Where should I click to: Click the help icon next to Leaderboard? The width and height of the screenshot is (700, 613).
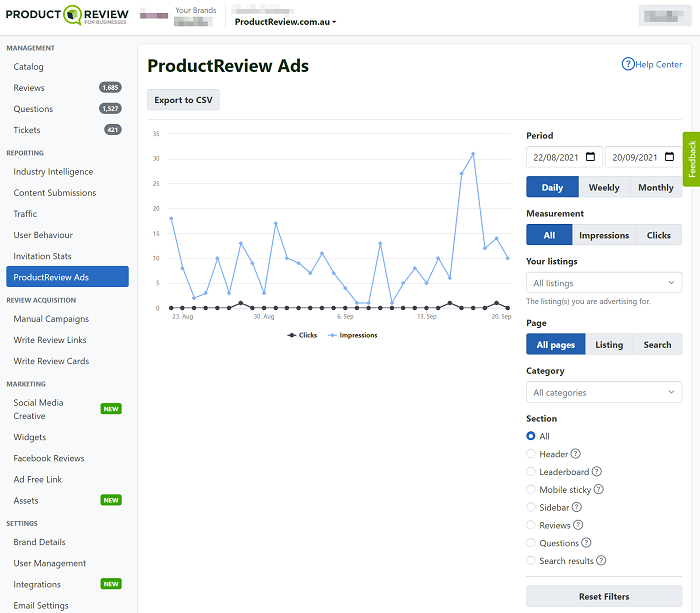coord(596,471)
